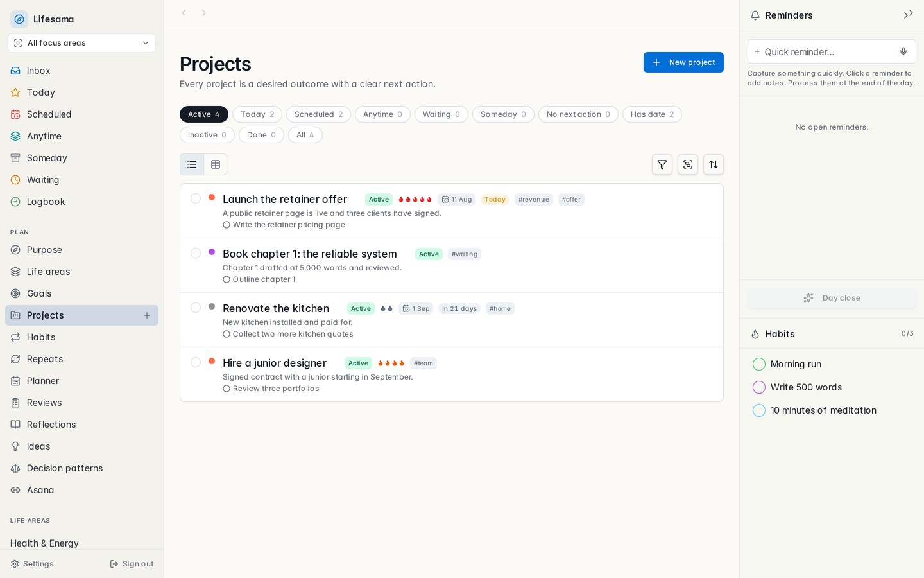Open Inbox from the sidebar
924x578 pixels.
[x=81, y=71]
